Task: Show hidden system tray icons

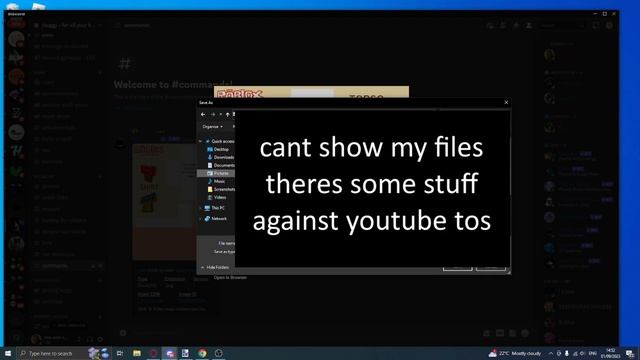Action: 551,353
